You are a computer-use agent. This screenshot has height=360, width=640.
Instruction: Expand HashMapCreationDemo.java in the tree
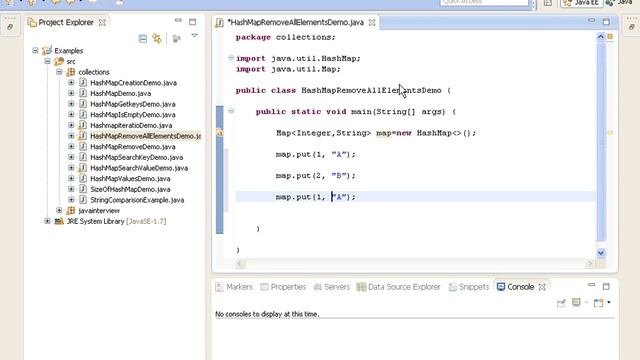71,82
